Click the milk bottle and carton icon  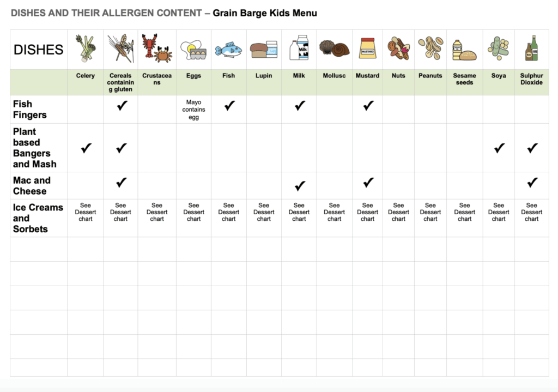click(299, 47)
